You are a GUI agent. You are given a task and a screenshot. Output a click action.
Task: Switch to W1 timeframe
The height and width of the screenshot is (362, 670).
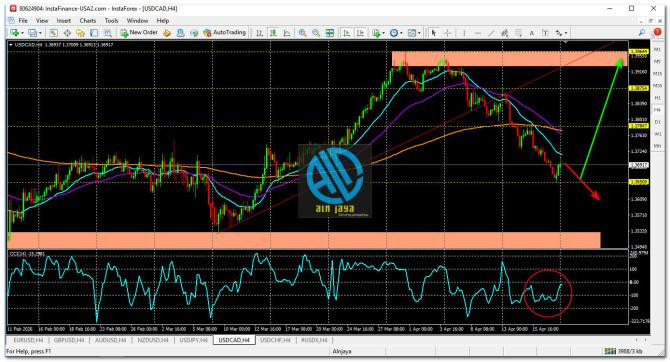pyautogui.click(x=658, y=134)
